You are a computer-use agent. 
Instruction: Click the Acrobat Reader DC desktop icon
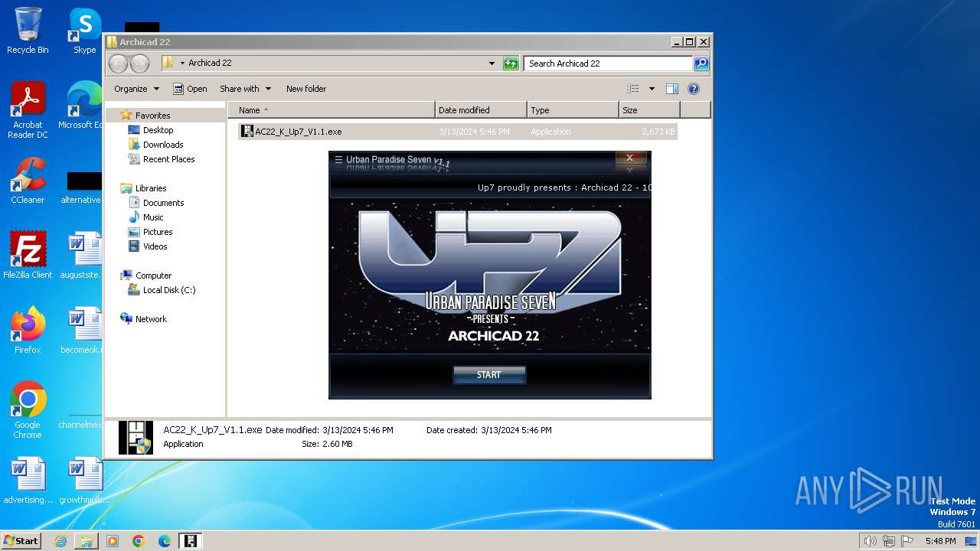pyautogui.click(x=28, y=110)
